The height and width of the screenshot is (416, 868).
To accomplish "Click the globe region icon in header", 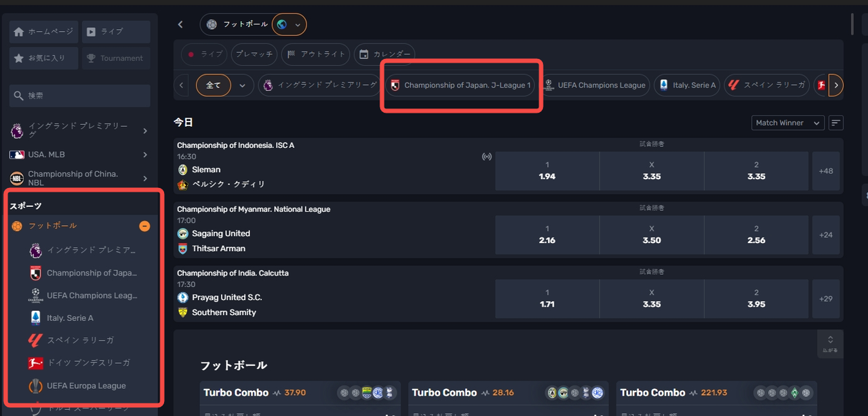I will coord(282,24).
